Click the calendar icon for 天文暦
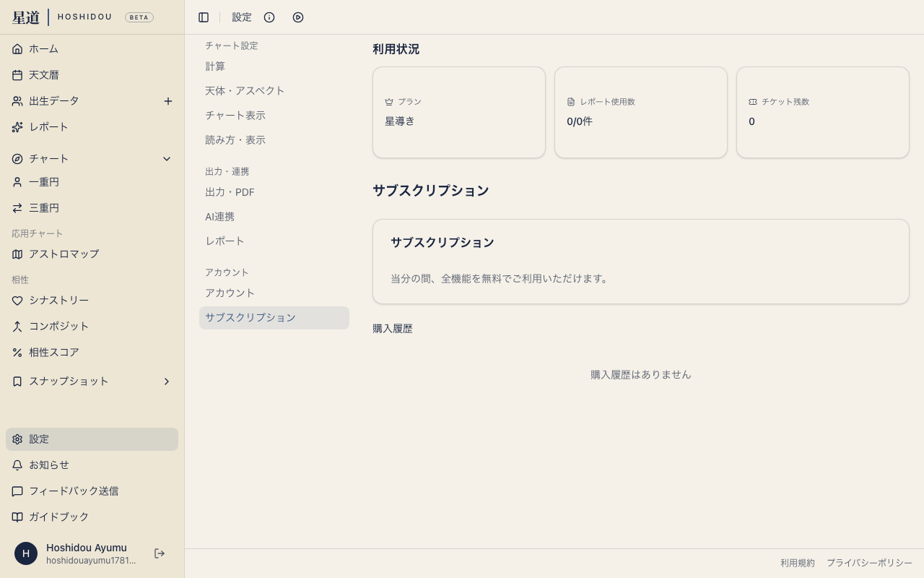 (17, 75)
